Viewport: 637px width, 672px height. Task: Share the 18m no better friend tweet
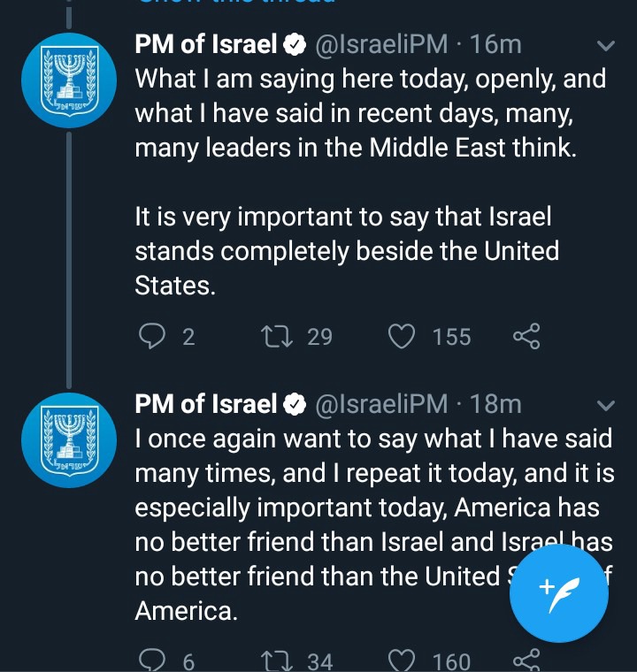coord(526,661)
